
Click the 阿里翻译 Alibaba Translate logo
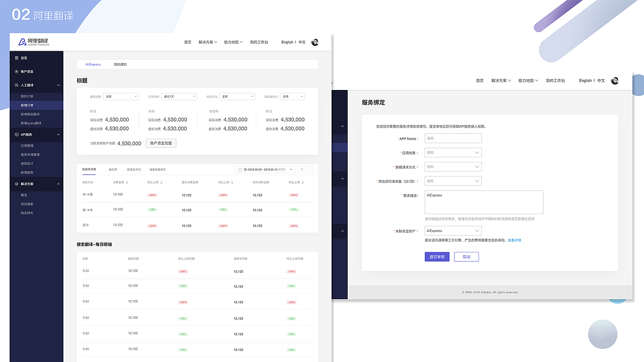34,42
